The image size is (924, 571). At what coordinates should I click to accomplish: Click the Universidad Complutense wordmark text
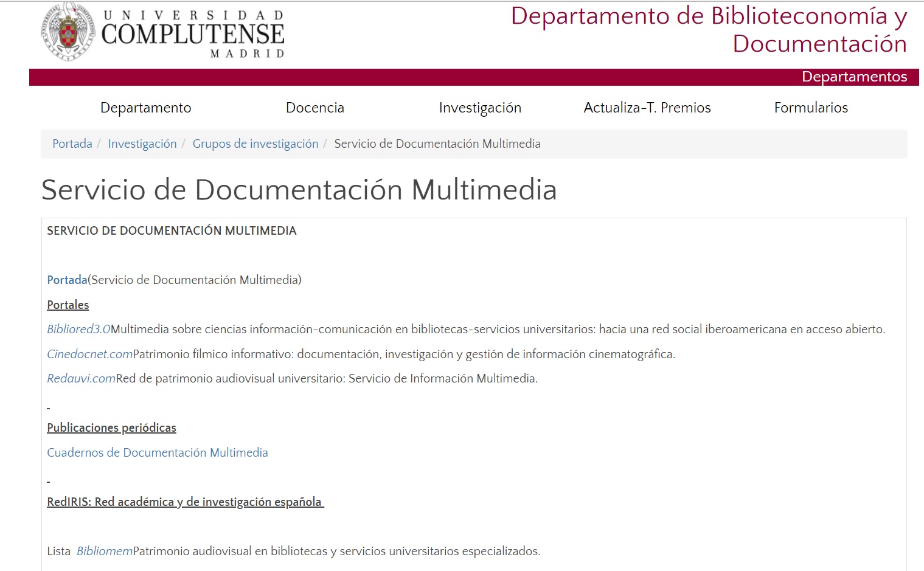point(193,33)
